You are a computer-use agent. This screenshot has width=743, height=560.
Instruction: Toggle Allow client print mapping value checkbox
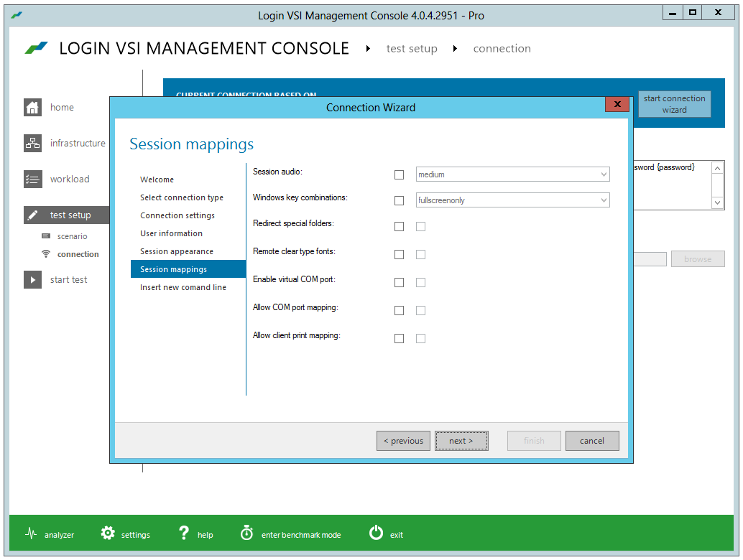pyautogui.click(x=421, y=338)
